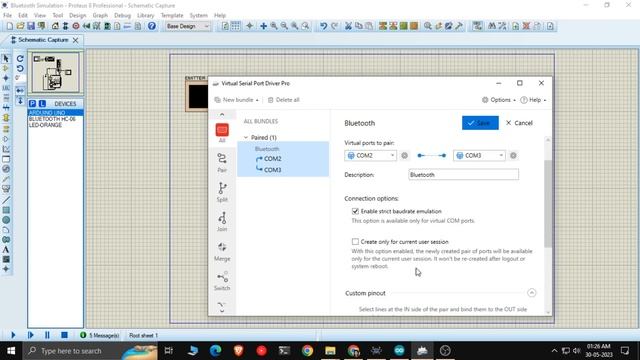Collapse the Paired (1) tree group
This screenshot has width=640, height=360.
pos(246,138)
